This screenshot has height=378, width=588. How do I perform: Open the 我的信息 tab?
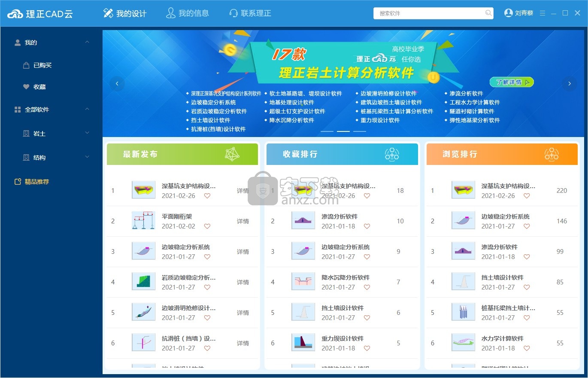tap(188, 13)
